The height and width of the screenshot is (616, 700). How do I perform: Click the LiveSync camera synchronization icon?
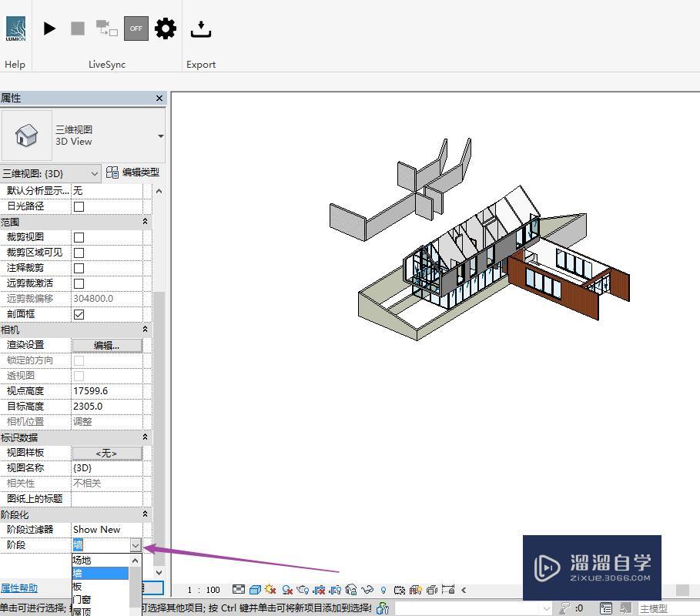(107, 28)
